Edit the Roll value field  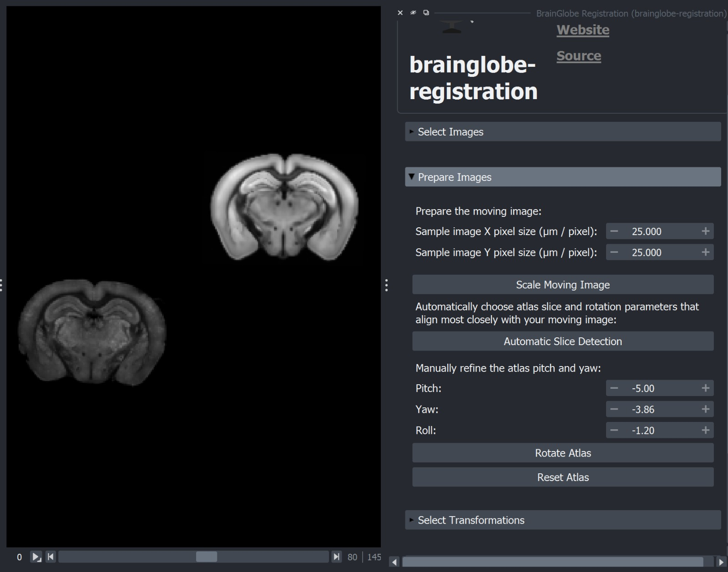pyautogui.click(x=660, y=430)
